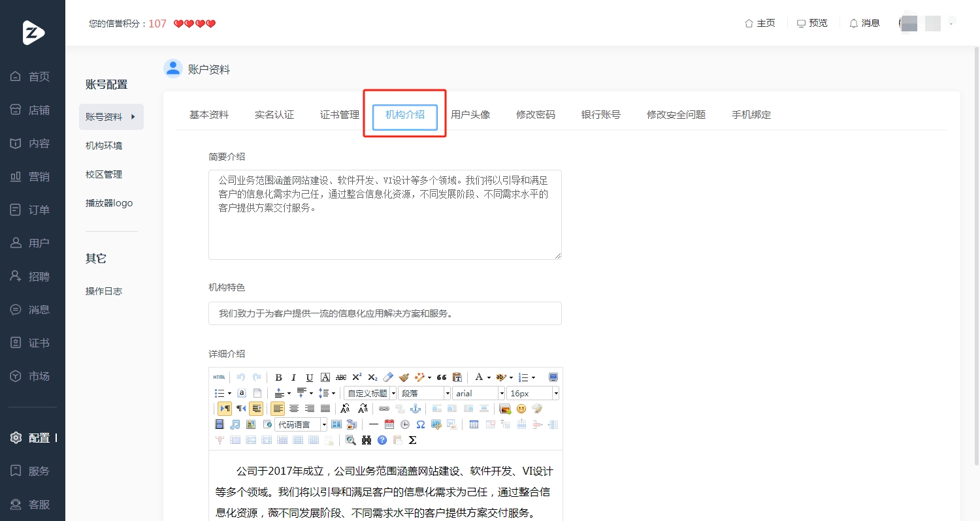This screenshot has height=521, width=980.
Task: Insert formula with sigma icon
Action: [x=412, y=440]
